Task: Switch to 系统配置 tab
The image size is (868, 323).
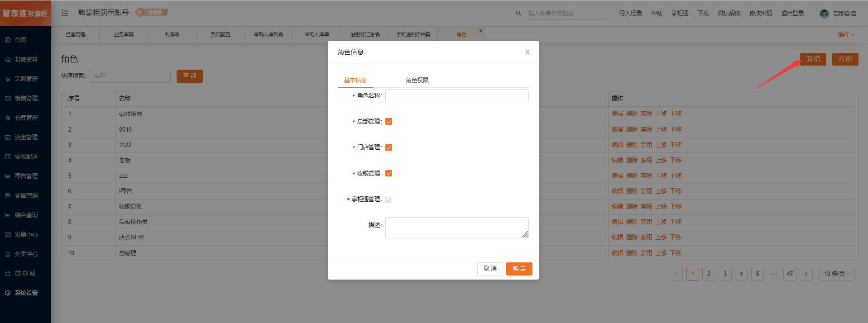Action: [220, 34]
